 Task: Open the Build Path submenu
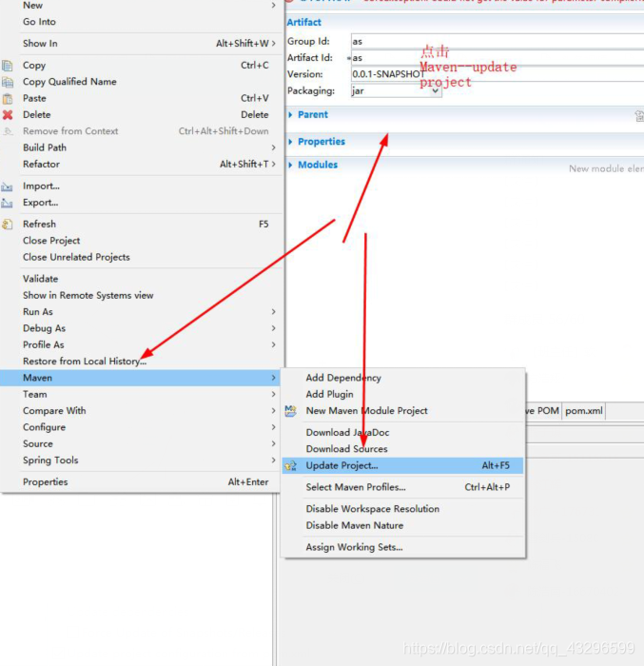273,147
